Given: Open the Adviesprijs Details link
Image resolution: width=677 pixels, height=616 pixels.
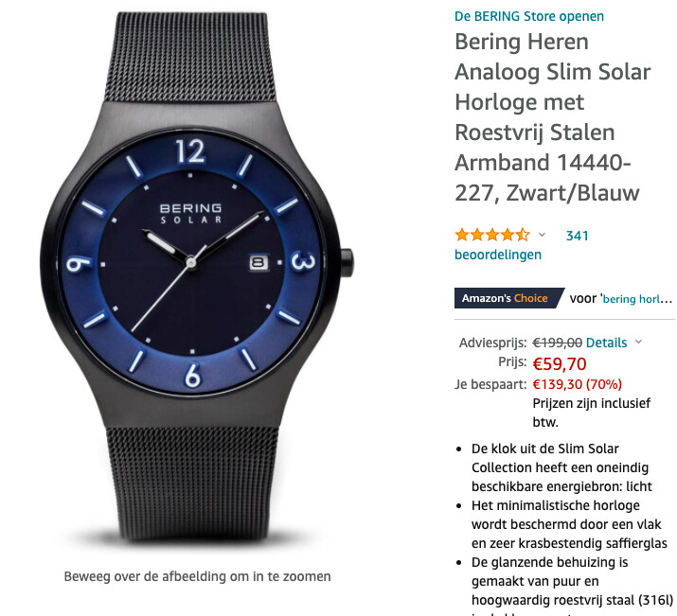Looking at the screenshot, I should 606,343.
